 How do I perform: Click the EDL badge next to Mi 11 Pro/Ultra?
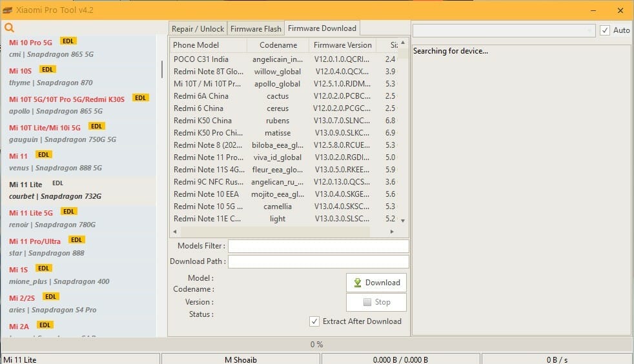click(76, 240)
